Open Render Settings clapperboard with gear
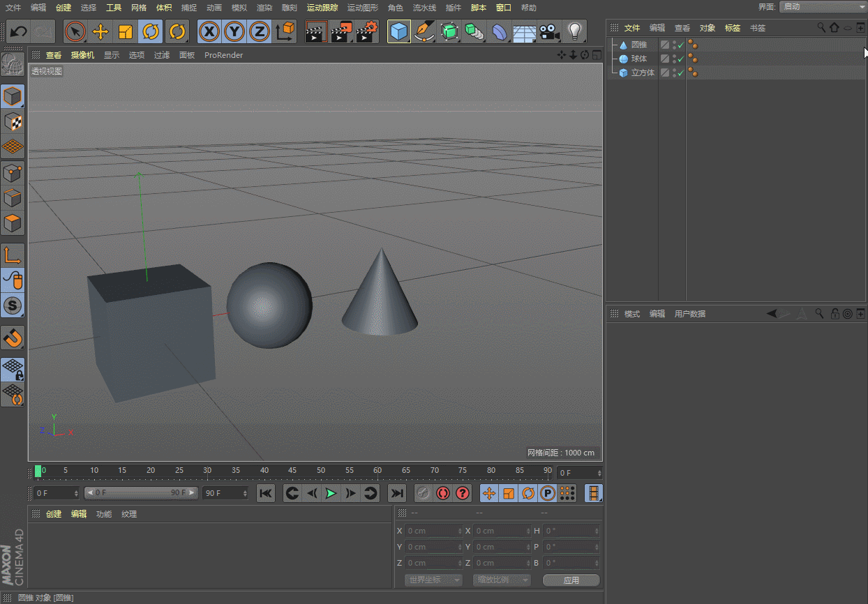The height and width of the screenshot is (604, 868). (367, 31)
